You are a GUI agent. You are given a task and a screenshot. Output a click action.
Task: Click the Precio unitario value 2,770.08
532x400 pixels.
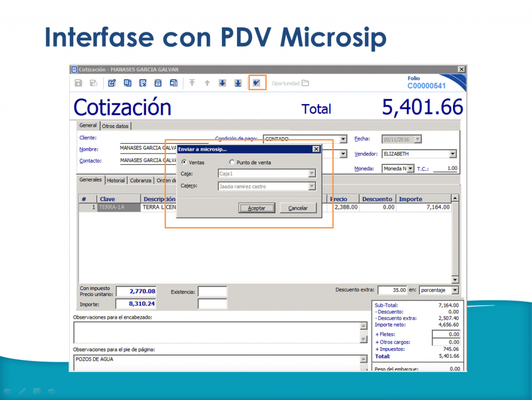click(x=136, y=291)
